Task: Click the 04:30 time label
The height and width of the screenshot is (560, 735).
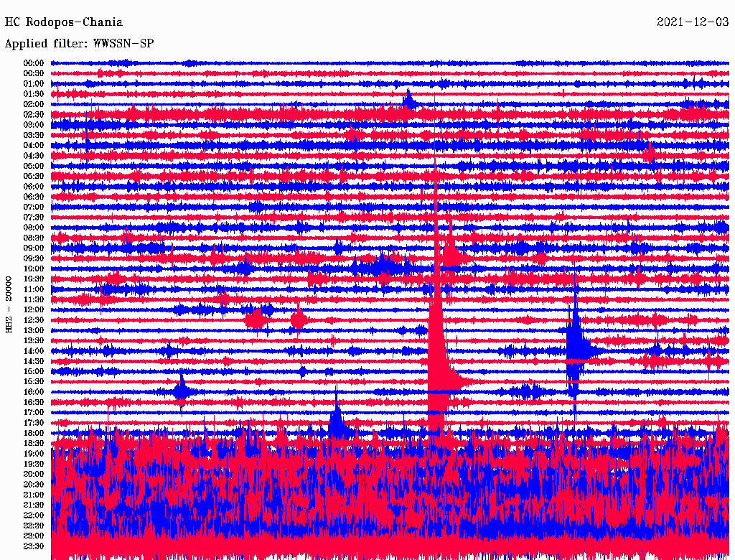Action: point(34,156)
